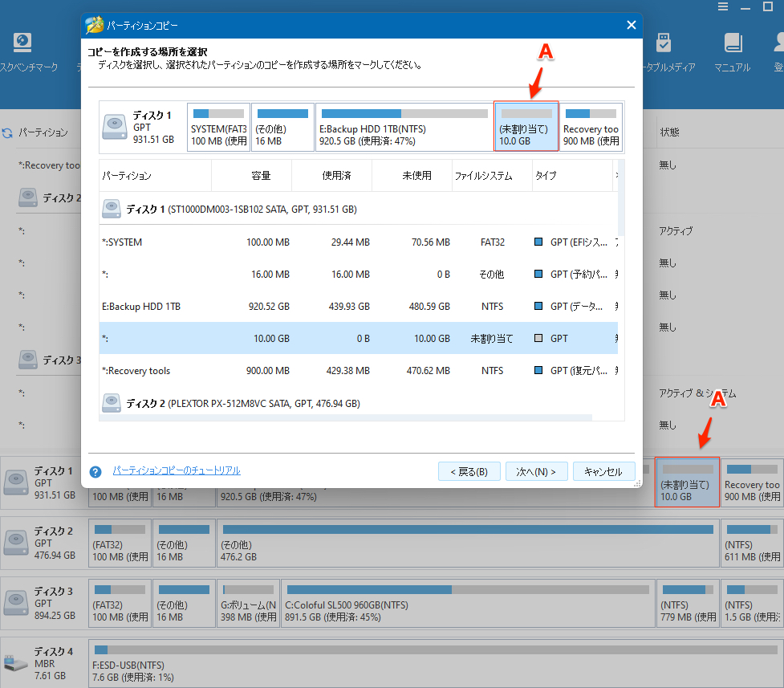The height and width of the screenshot is (688, 784).
Task: Open the Manual book icon
Action: pos(732,44)
